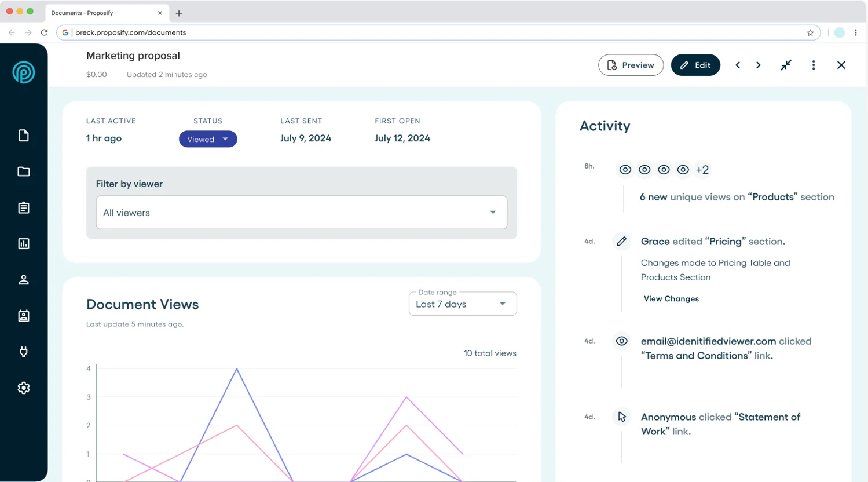Open the three-dot more options menu
This screenshot has height=482, width=868.
point(814,65)
